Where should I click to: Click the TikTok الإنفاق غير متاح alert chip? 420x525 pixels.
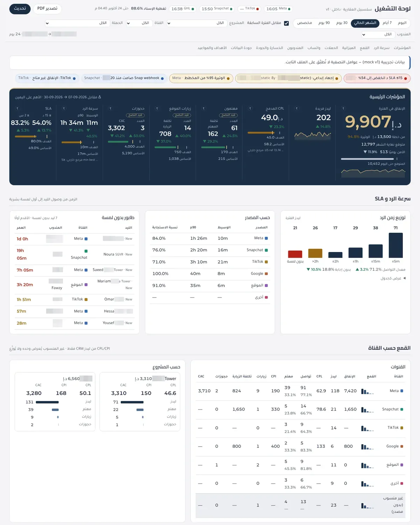pyautogui.click(x=47, y=78)
